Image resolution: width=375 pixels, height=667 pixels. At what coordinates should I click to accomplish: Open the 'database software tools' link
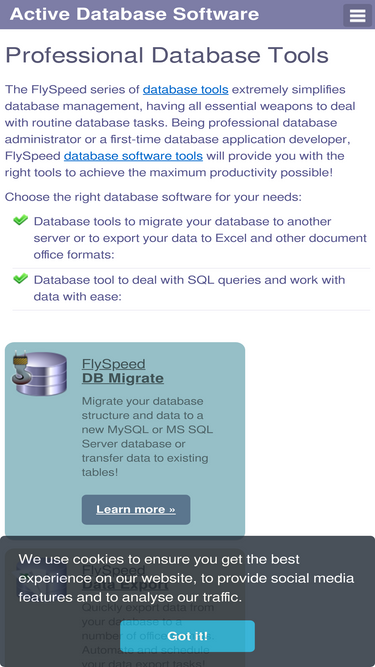(x=133, y=156)
